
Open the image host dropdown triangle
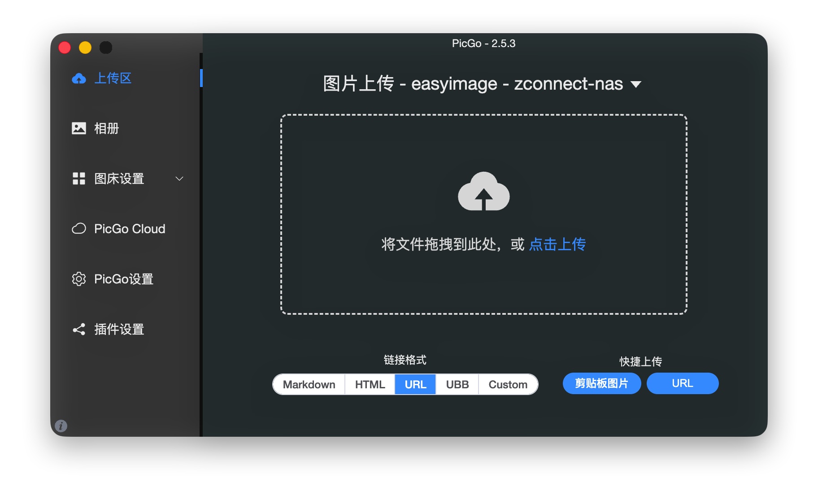[636, 84]
